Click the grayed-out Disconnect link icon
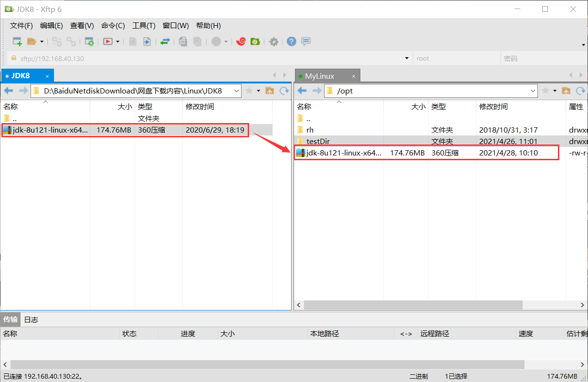 [x=71, y=41]
